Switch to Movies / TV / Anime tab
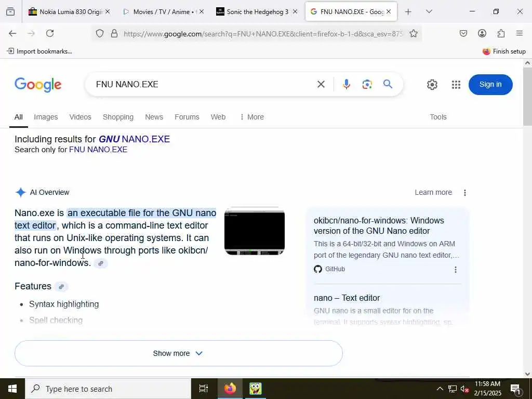 click(164, 12)
